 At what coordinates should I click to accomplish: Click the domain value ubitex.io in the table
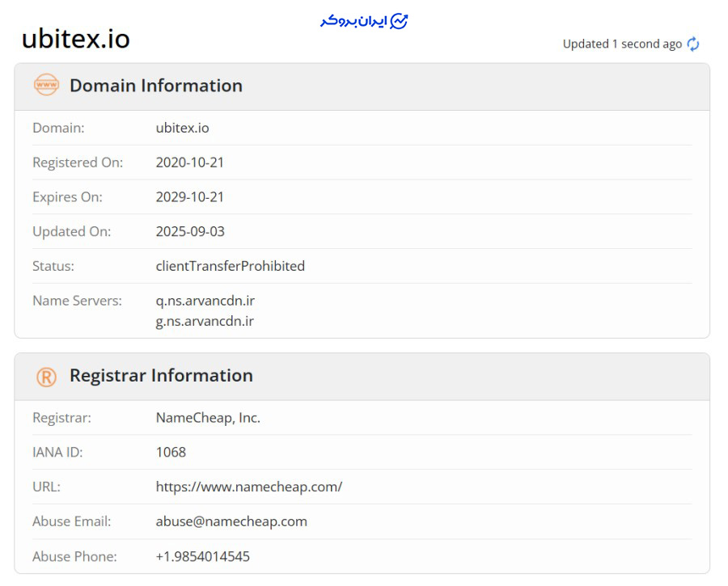[181, 128]
